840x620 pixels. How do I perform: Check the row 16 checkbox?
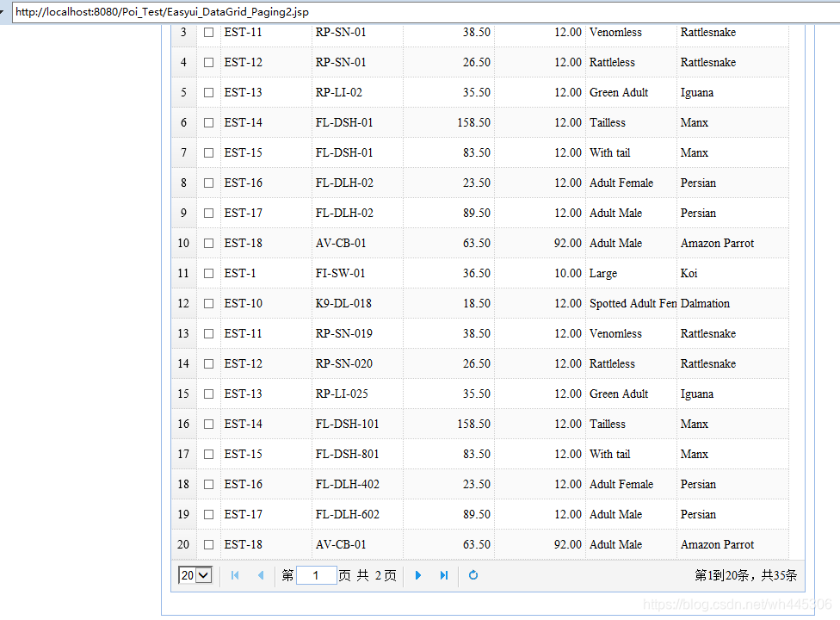coord(209,424)
